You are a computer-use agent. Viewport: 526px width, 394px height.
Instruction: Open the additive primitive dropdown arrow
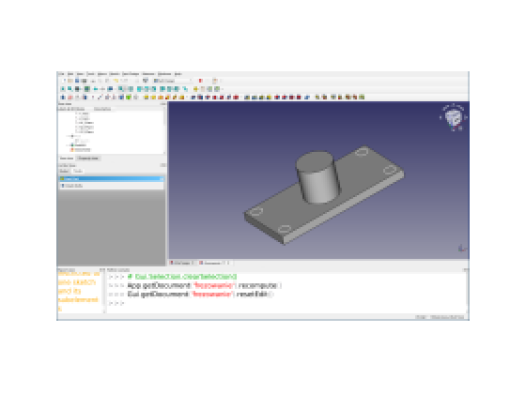point(187,97)
